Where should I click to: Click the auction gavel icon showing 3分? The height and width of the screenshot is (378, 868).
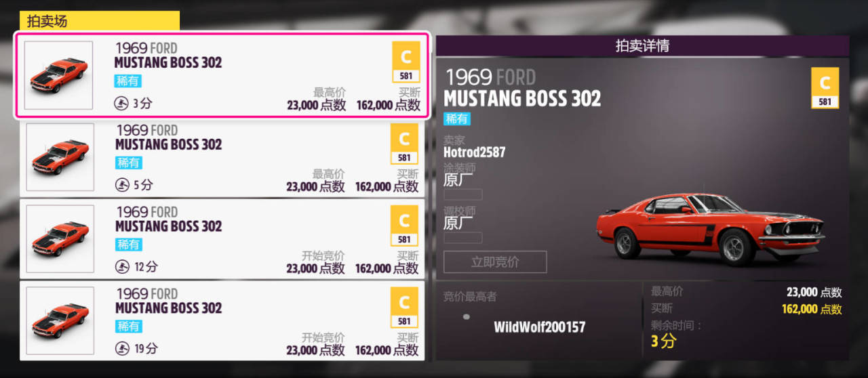coord(121,104)
